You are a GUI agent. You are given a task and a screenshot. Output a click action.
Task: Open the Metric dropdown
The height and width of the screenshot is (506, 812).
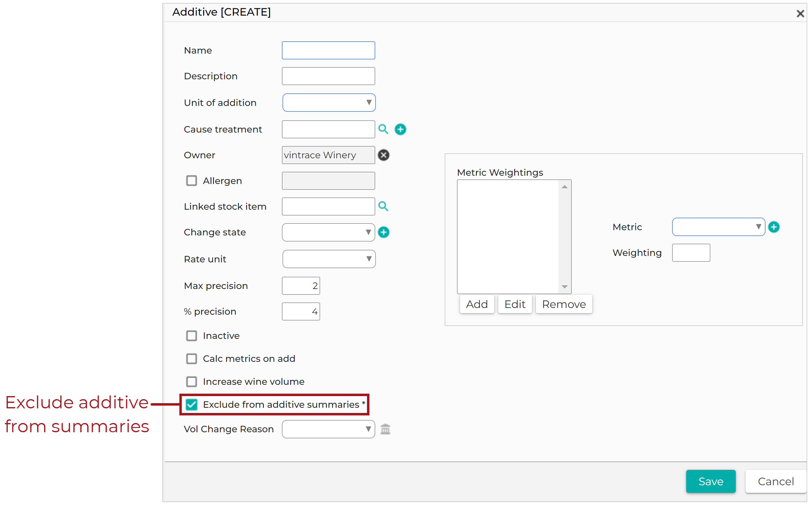718,227
